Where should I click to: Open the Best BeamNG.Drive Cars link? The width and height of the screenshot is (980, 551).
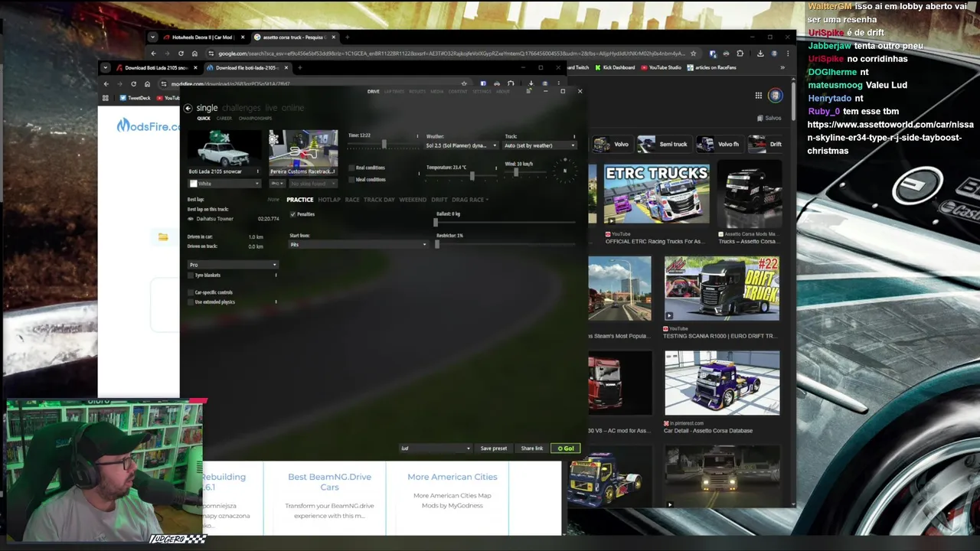(329, 481)
